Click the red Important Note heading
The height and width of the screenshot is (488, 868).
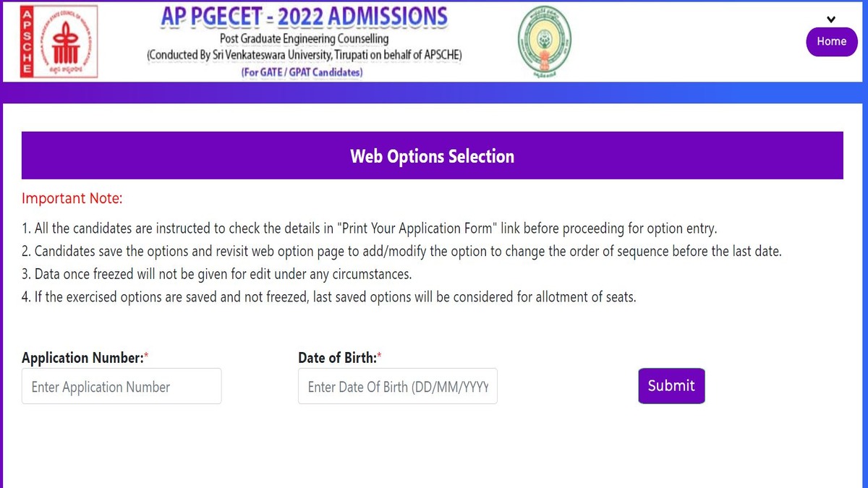coord(72,199)
